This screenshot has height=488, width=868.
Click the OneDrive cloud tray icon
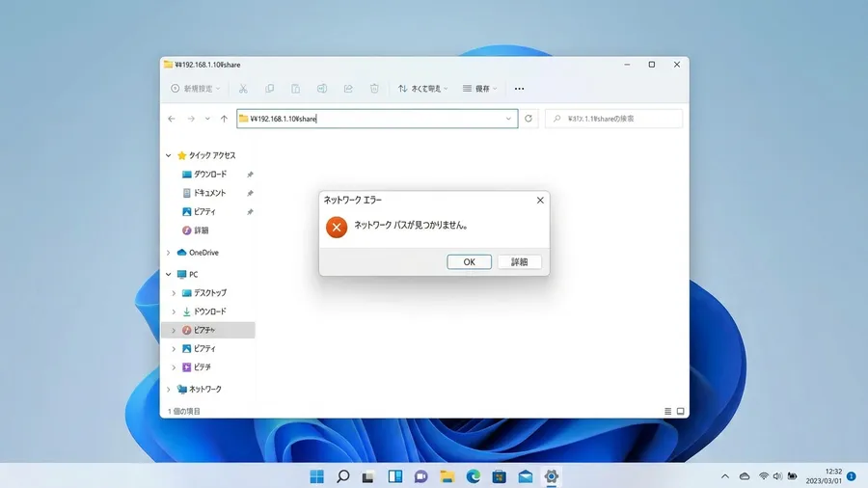pyautogui.click(x=745, y=476)
